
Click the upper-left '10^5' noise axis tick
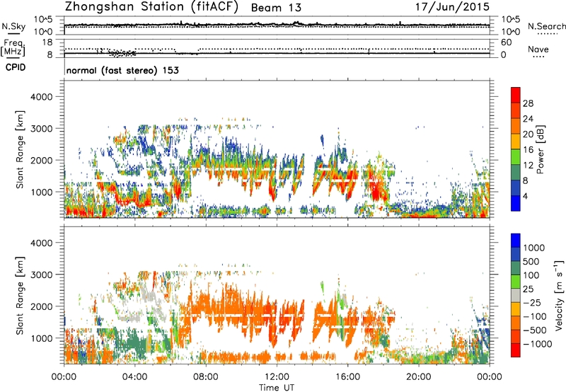43,20
